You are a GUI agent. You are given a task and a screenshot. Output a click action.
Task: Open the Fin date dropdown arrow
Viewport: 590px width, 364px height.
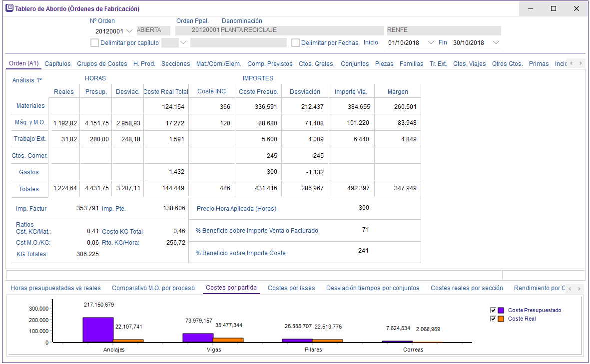(496, 43)
